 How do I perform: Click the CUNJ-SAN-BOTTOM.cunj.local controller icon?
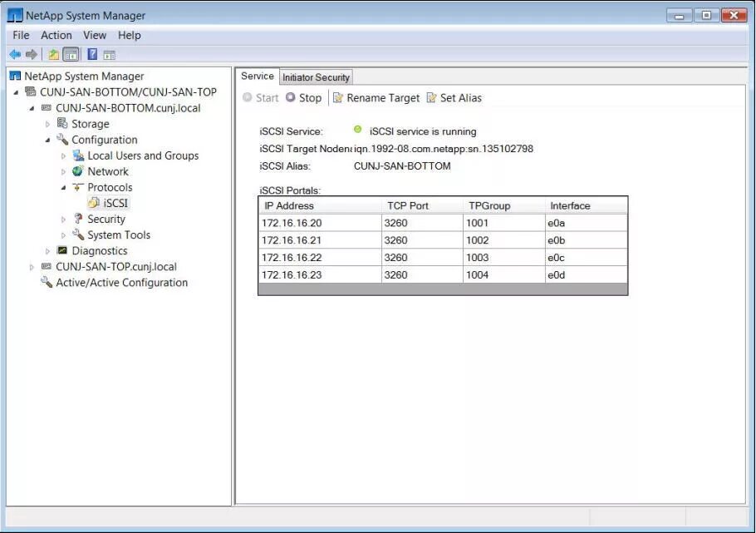[47, 107]
